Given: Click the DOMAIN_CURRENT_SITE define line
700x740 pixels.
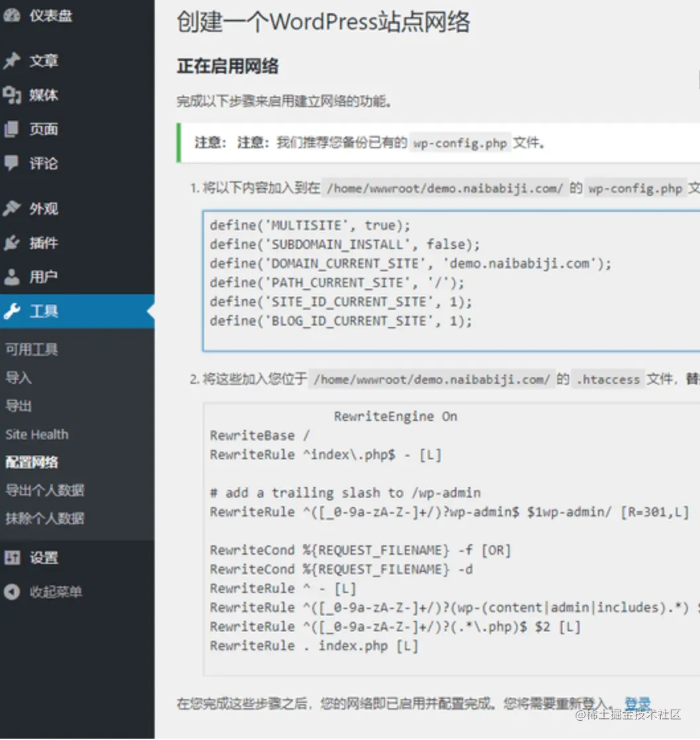Looking at the screenshot, I should 410,263.
